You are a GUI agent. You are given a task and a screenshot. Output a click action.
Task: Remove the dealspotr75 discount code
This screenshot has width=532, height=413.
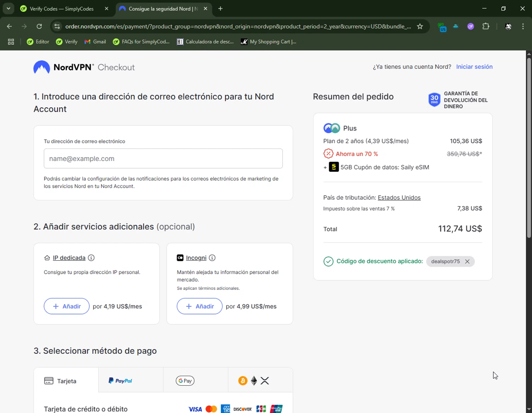(x=467, y=261)
